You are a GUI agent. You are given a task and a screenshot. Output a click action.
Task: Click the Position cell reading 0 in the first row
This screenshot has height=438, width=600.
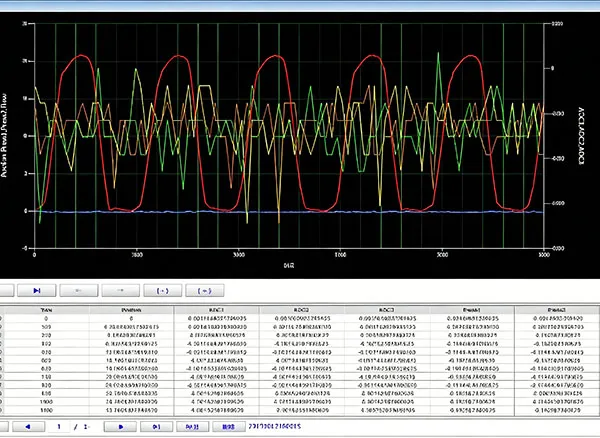(131, 318)
